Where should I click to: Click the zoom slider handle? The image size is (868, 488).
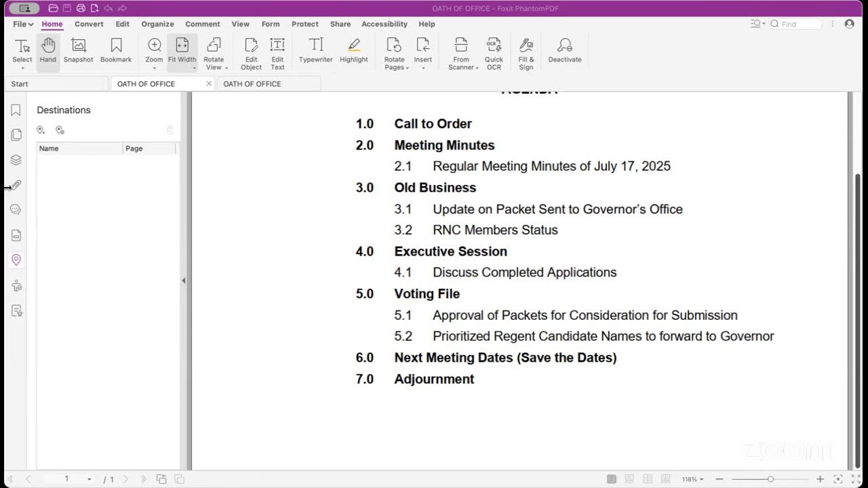coord(770,479)
